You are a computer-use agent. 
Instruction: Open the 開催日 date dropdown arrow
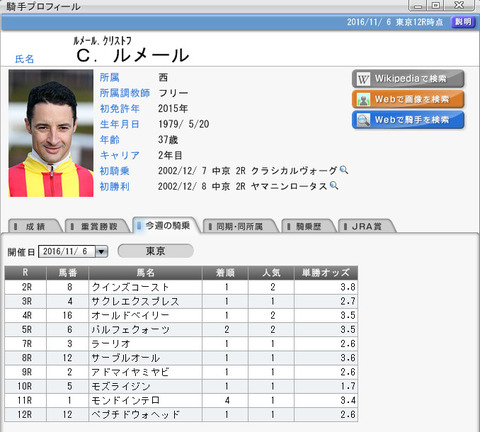(102, 252)
